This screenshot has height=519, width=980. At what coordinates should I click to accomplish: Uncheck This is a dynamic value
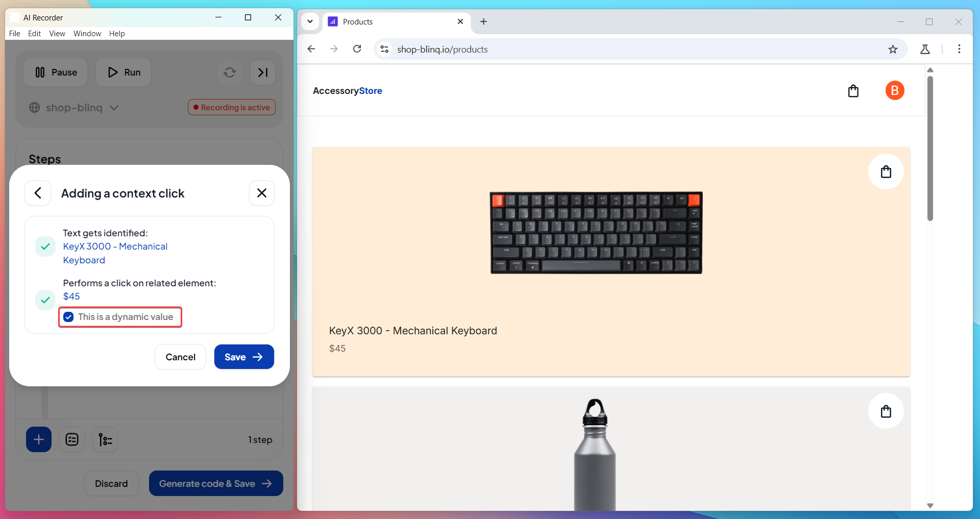[68, 317]
